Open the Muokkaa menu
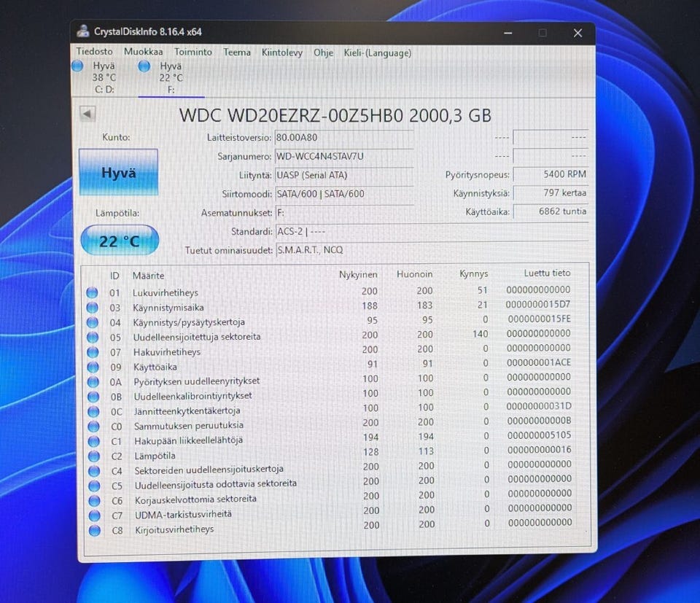 [144, 51]
